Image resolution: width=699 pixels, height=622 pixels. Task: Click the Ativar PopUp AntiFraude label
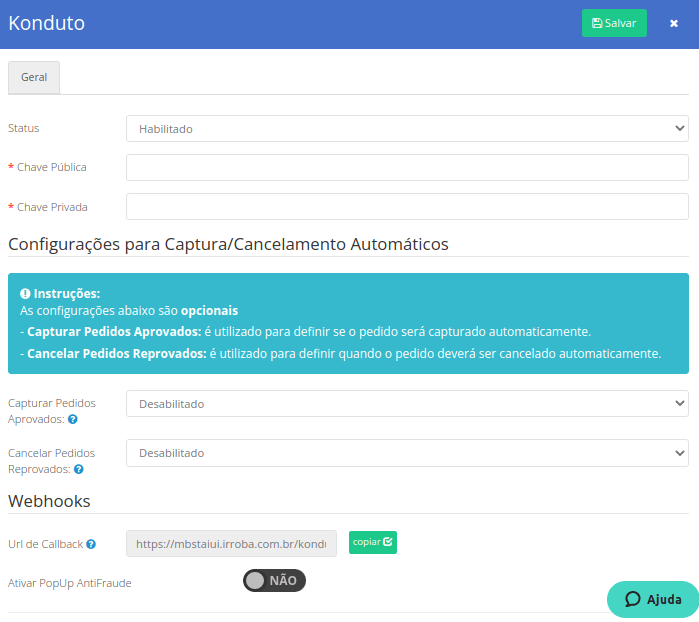point(70,583)
